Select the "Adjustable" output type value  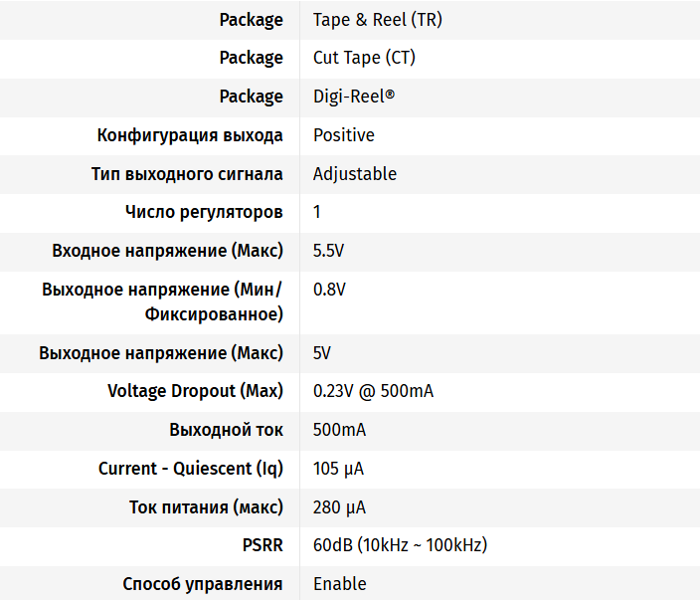point(355,174)
